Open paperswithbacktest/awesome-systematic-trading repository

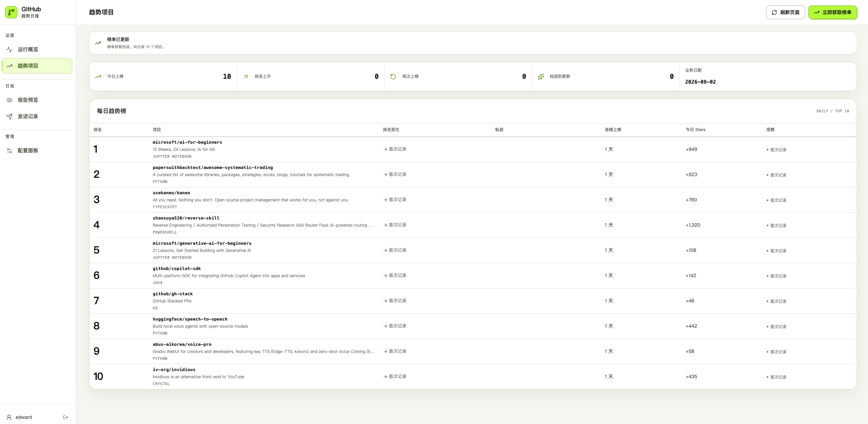tap(213, 168)
